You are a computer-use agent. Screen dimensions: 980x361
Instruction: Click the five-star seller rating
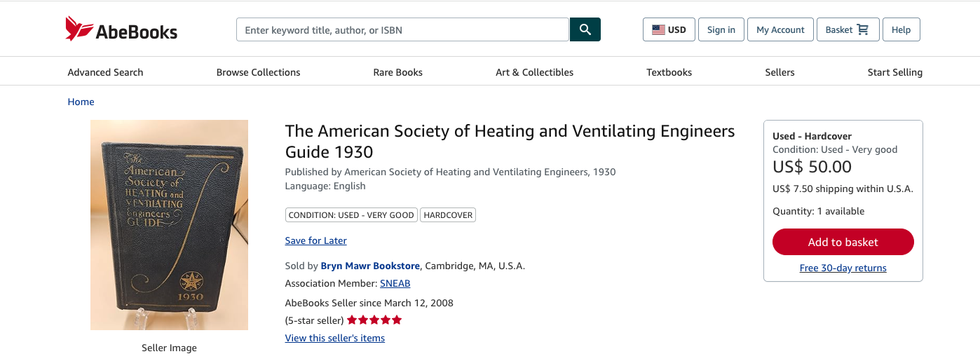[x=374, y=320]
